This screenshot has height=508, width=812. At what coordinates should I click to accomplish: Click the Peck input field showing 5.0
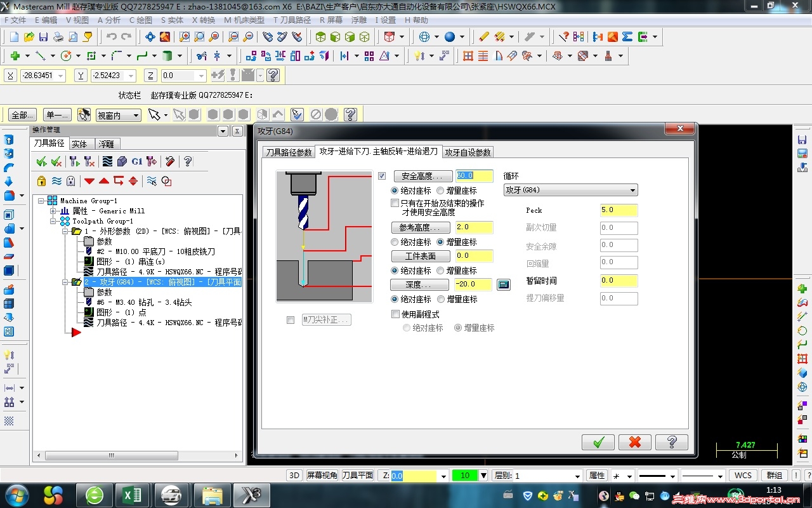coord(619,210)
